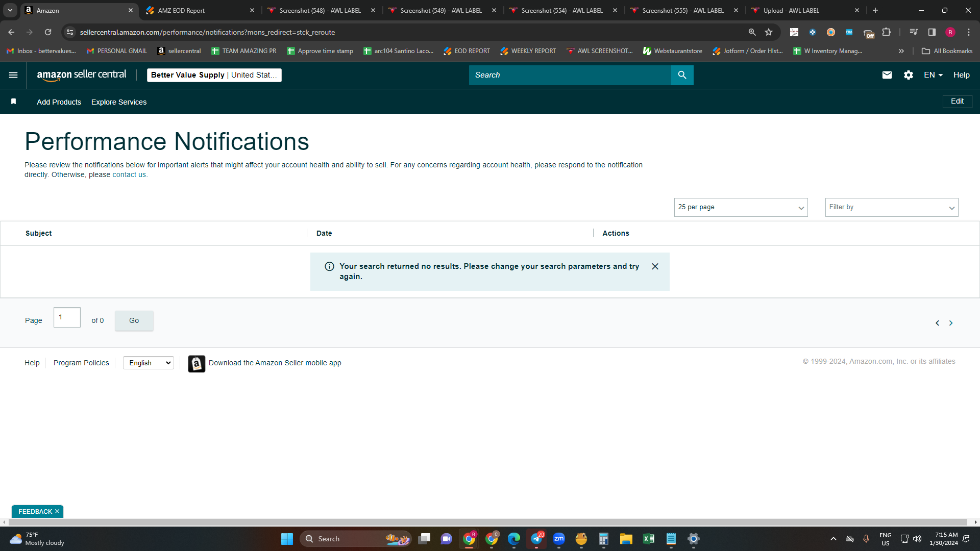980x551 pixels.
Task: Open the EN language dropdown
Action: [933, 75]
